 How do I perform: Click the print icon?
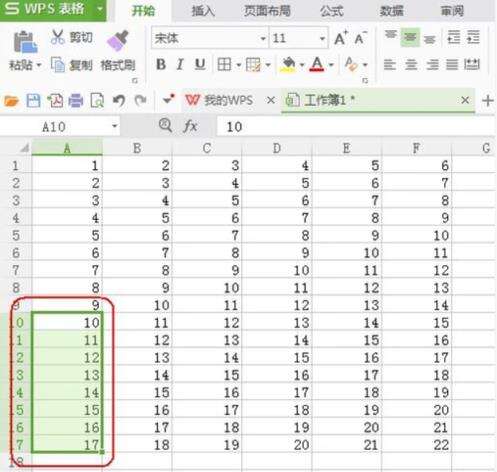[x=76, y=101]
